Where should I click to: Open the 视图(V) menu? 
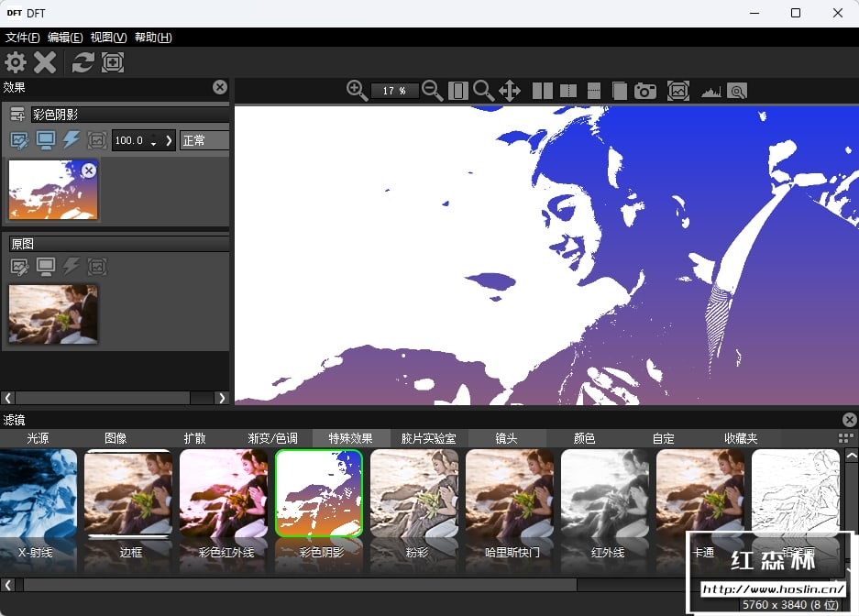[108, 38]
